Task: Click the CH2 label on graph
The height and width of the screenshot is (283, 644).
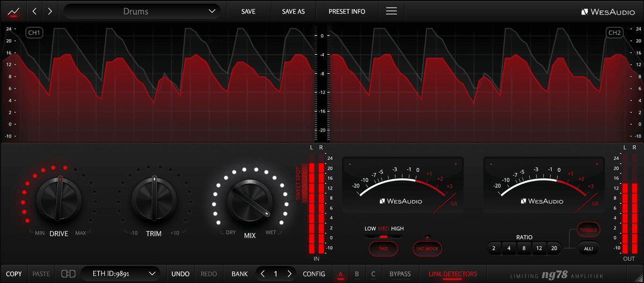Action: pos(614,33)
